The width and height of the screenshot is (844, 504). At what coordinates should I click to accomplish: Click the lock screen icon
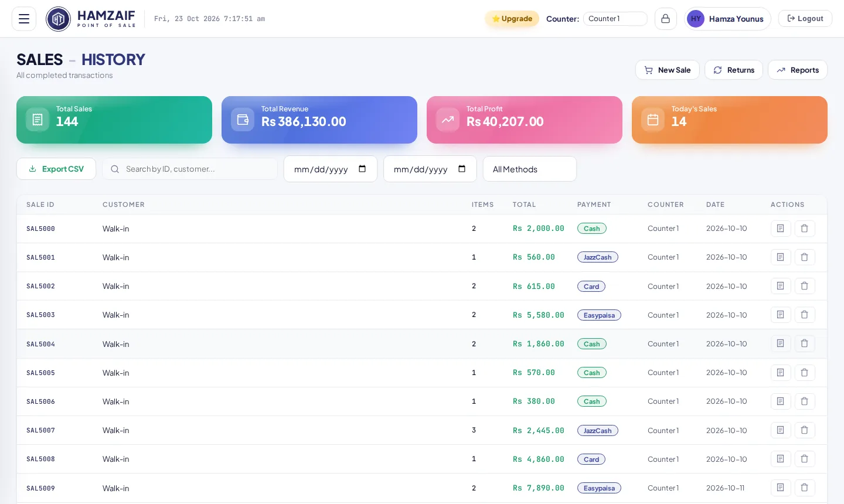click(x=665, y=19)
